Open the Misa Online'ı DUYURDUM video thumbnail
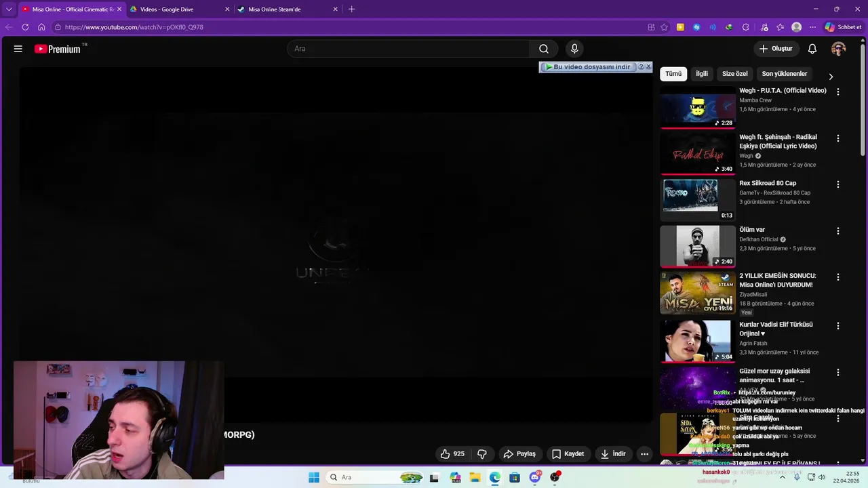Viewport: 868px width, 488px height. pos(698,293)
